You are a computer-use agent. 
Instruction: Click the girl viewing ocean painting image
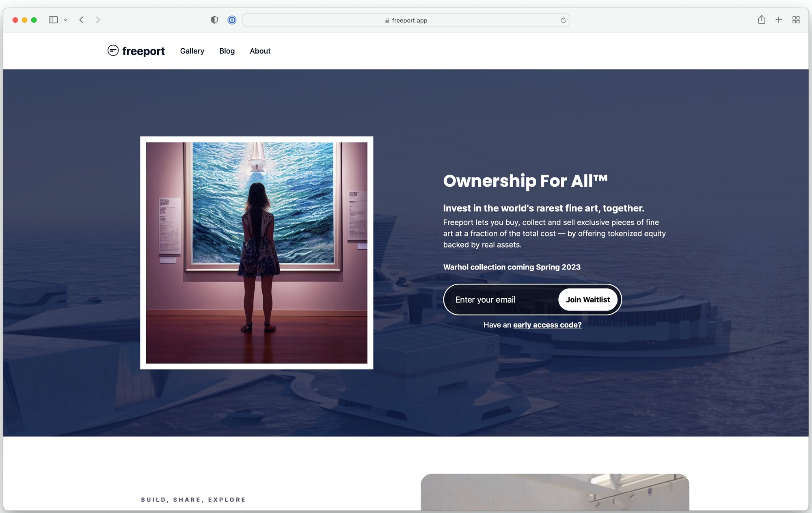pyautogui.click(x=257, y=253)
